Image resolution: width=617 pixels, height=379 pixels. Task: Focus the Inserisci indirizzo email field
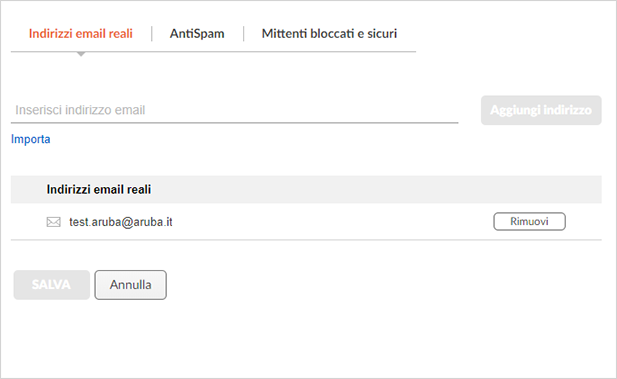pos(235,110)
